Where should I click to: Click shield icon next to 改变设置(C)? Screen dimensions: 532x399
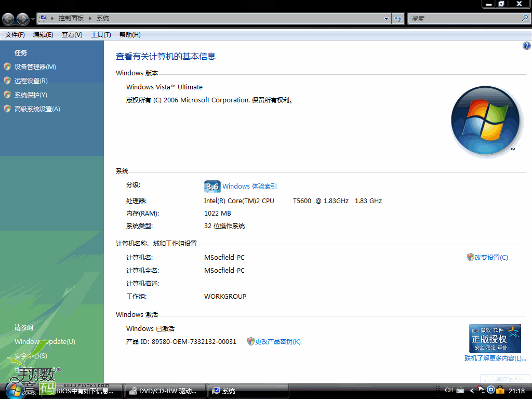click(x=470, y=257)
